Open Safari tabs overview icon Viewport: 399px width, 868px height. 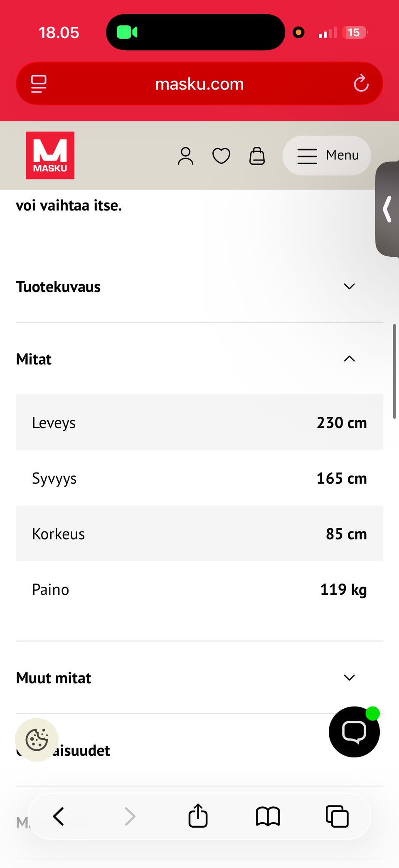pyautogui.click(x=337, y=816)
